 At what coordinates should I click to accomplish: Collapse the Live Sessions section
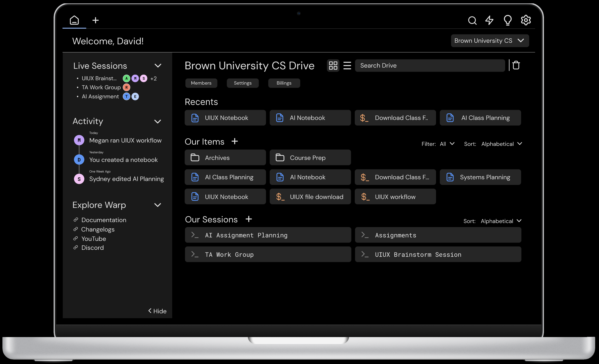[x=158, y=66]
